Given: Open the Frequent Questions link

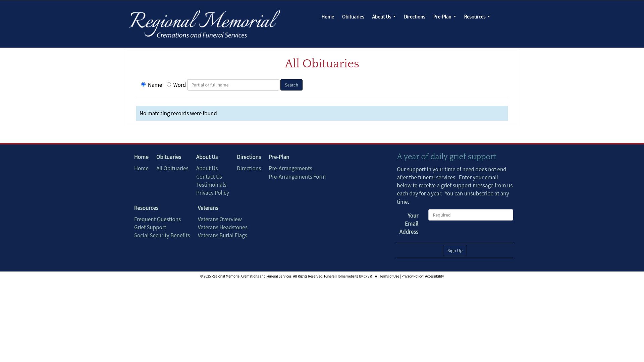Looking at the screenshot, I should click(157, 219).
